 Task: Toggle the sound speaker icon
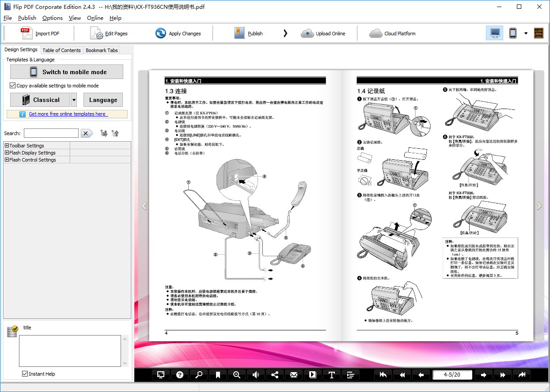[x=256, y=375]
